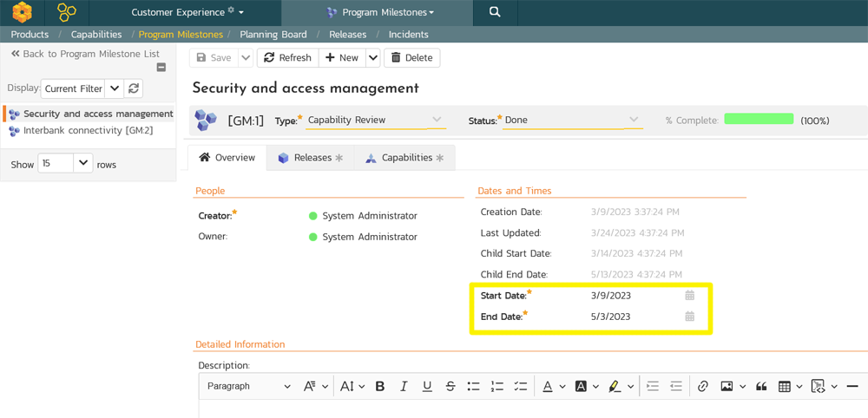Toggle bold formatting in description editor
This screenshot has width=868, height=418.
[379, 387]
